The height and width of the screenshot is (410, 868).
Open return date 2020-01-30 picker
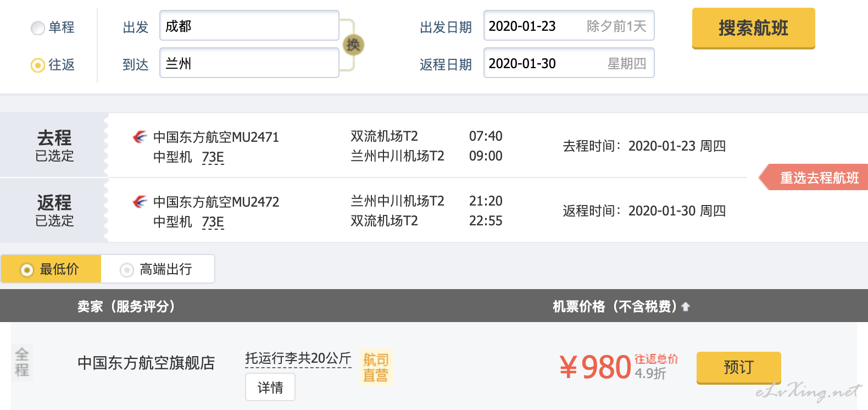pyautogui.click(x=569, y=63)
